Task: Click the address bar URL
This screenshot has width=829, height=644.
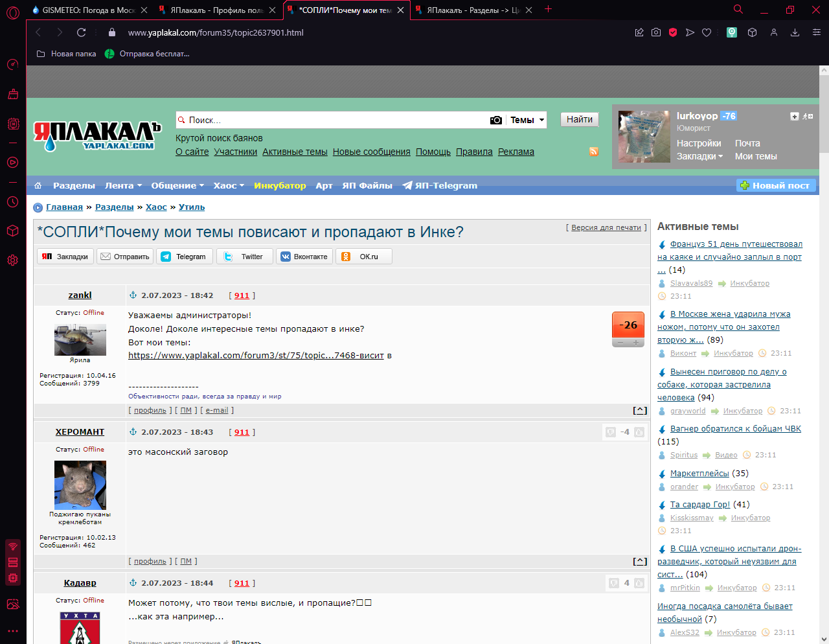Action: point(216,32)
